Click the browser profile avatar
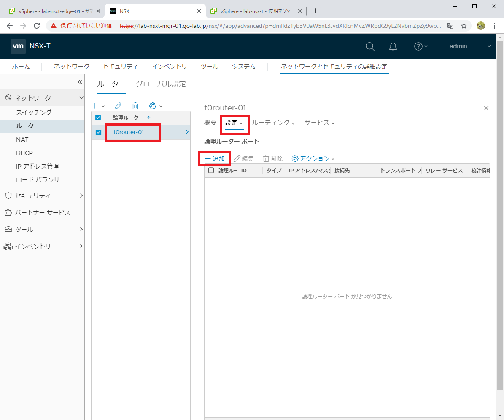This screenshot has width=504, height=420. coord(481,26)
